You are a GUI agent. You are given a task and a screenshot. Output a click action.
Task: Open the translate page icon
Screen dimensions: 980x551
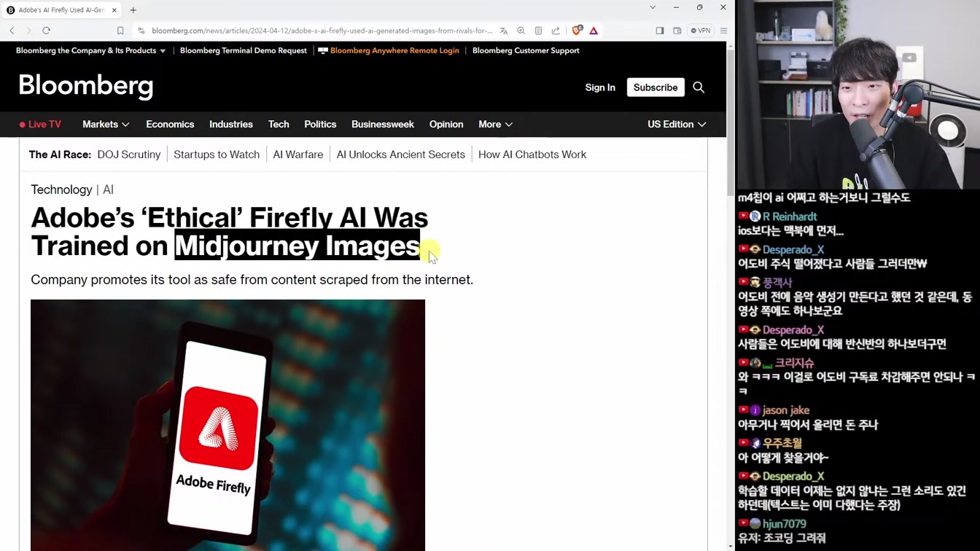tap(503, 31)
